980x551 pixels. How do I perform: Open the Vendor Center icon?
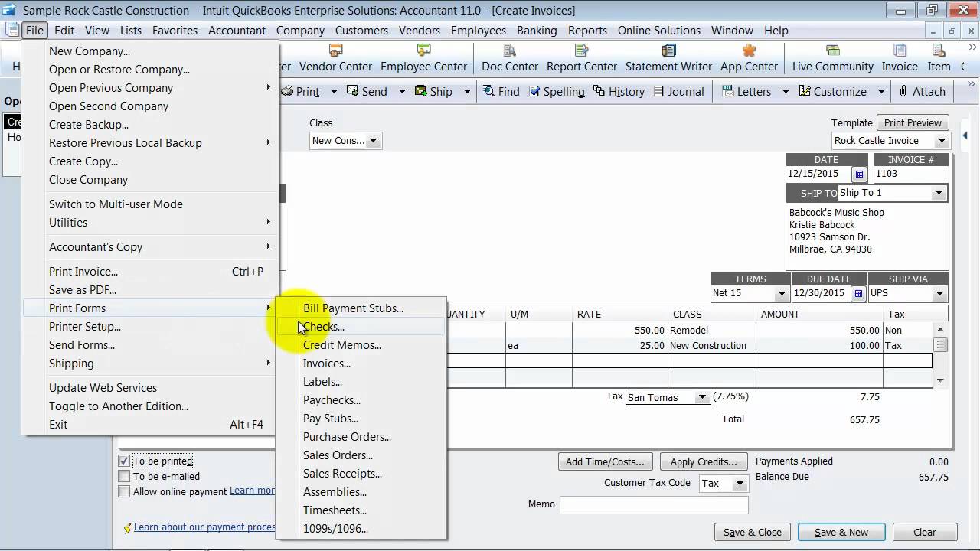coord(335,58)
